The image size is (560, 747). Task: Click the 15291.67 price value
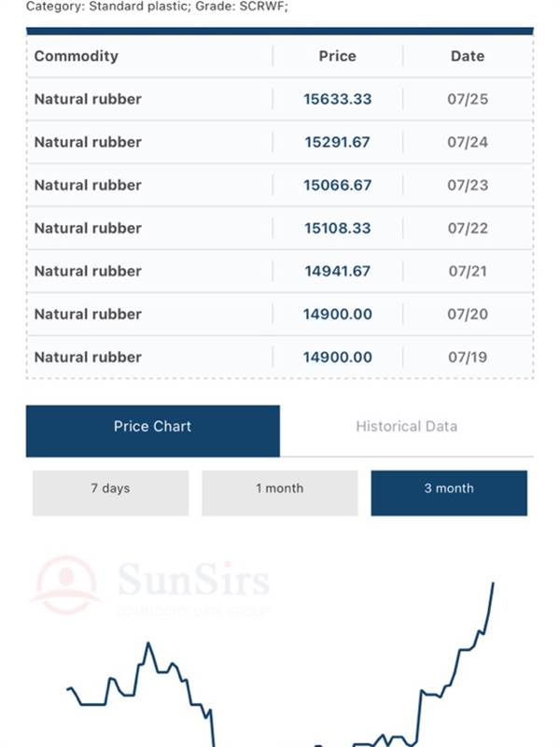tap(338, 142)
